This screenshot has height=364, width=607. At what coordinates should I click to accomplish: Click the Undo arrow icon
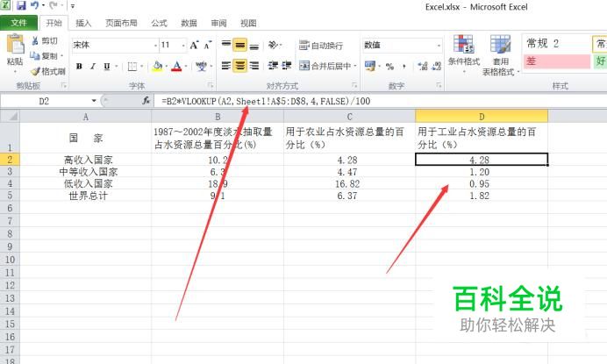coord(35,5)
